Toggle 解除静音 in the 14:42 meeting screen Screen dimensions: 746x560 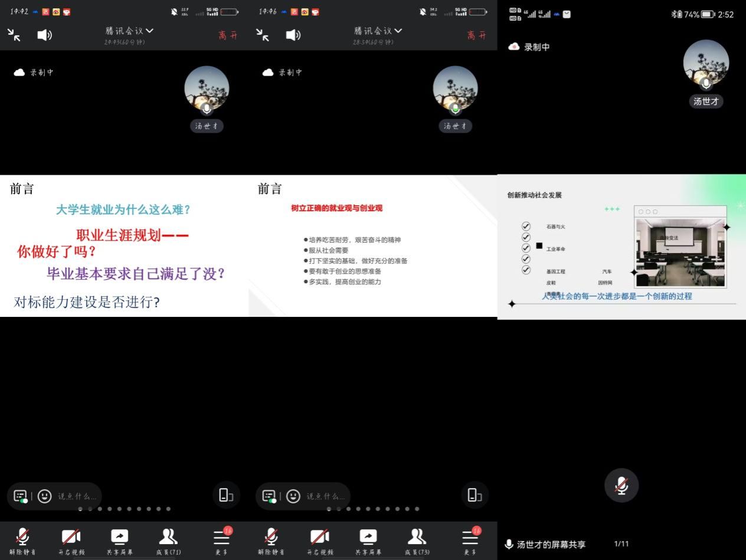(22, 541)
